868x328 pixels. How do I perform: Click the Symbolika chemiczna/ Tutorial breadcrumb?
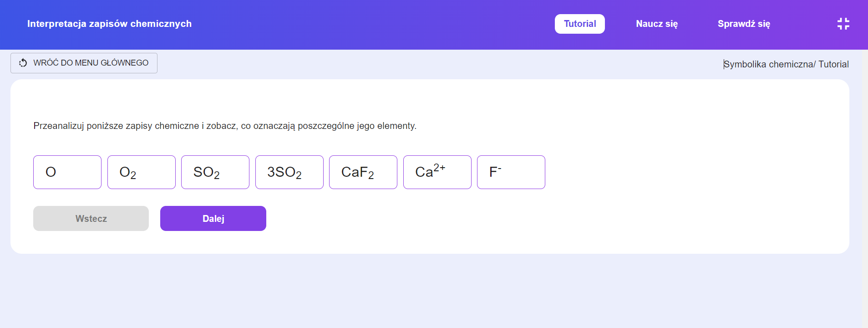[786, 64]
